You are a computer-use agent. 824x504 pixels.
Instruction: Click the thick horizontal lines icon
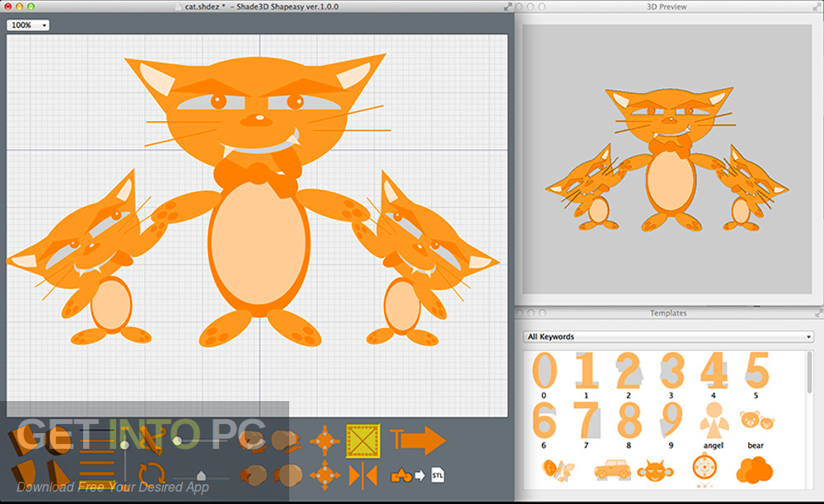pyautogui.click(x=96, y=475)
